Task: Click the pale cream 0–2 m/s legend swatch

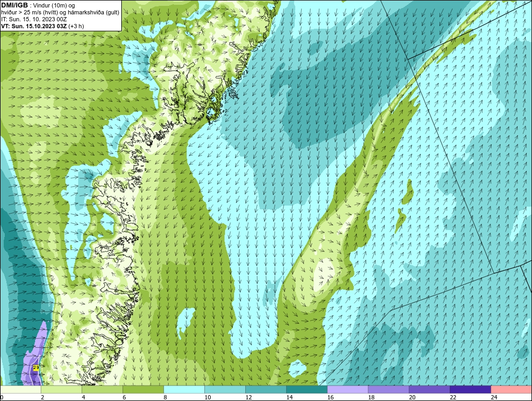Action: click(21, 389)
